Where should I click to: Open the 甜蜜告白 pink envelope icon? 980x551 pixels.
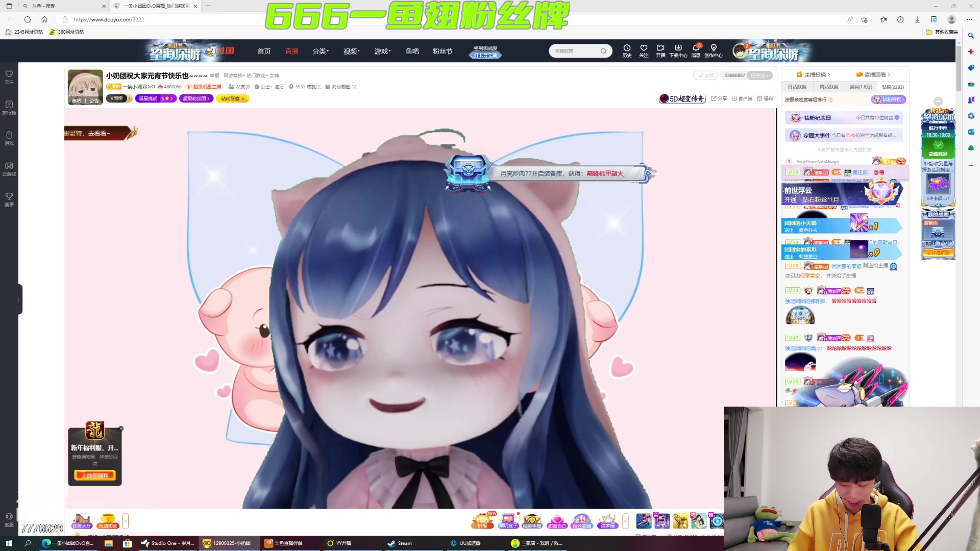click(x=557, y=520)
